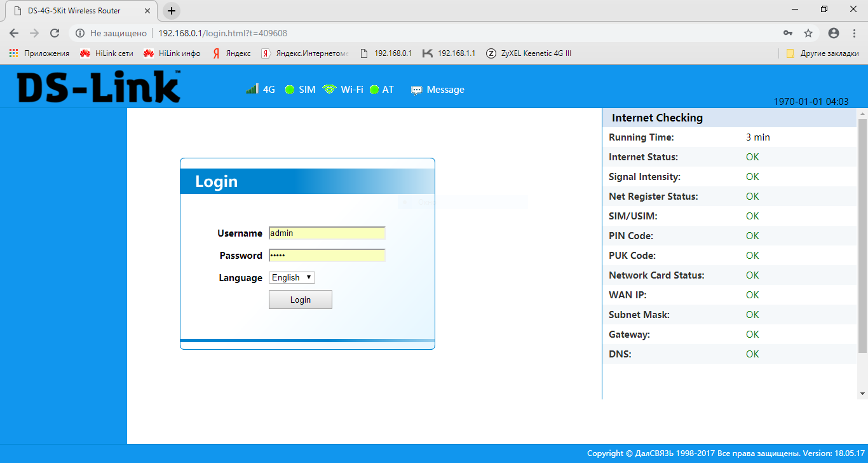The height and width of the screenshot is (463, 868).
Task: Open Яндекс.Интернетометр bookmark
Action: 306,53
